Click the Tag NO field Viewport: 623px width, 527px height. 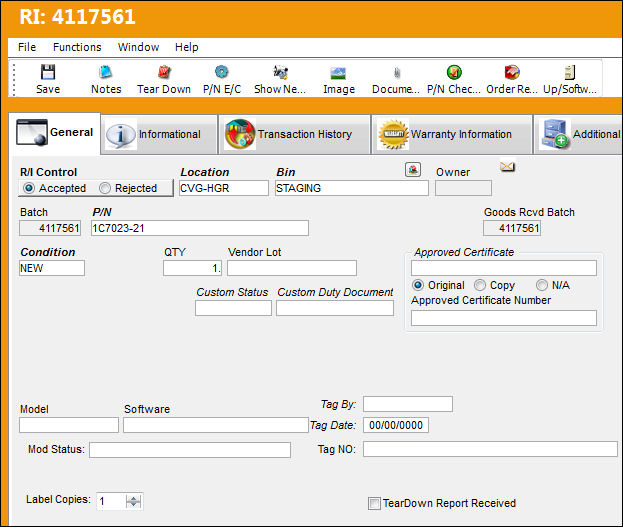pyautogui.click(x=490, y=449)
